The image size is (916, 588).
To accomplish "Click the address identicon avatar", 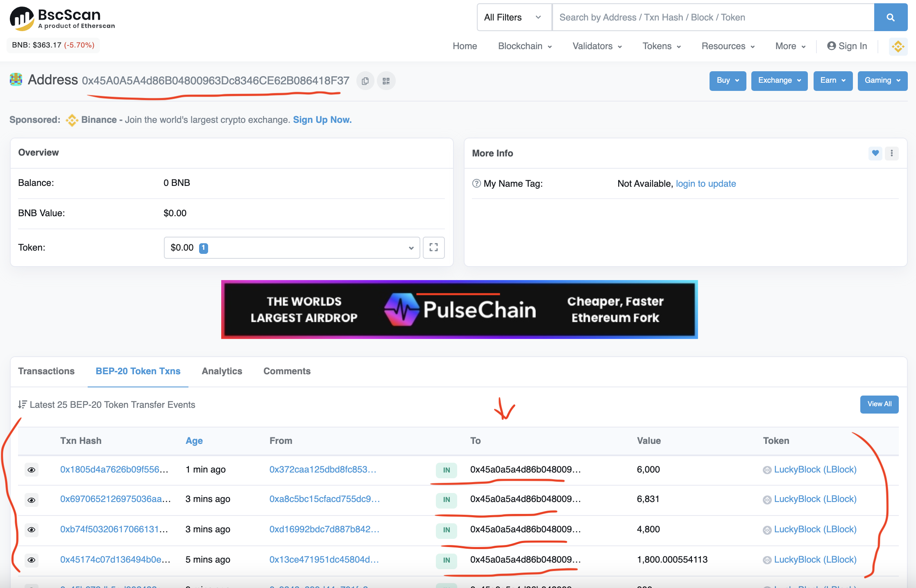I will pyautogui.click(x=16, y=79).
